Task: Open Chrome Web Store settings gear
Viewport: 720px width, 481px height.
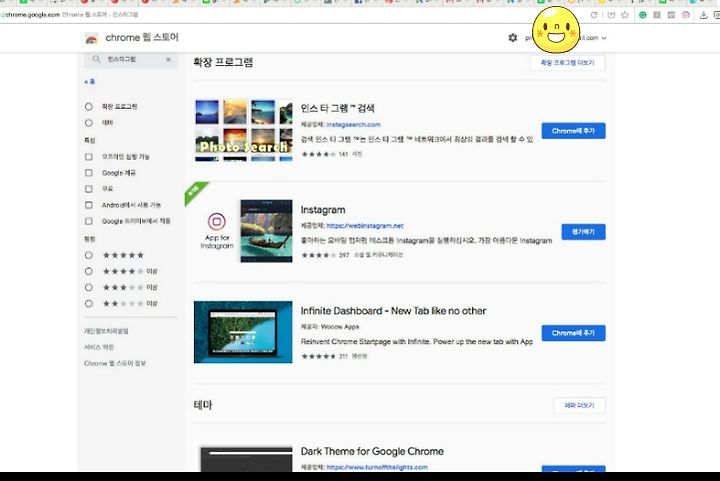Action: pyautogui.click(x=512, y=38)
